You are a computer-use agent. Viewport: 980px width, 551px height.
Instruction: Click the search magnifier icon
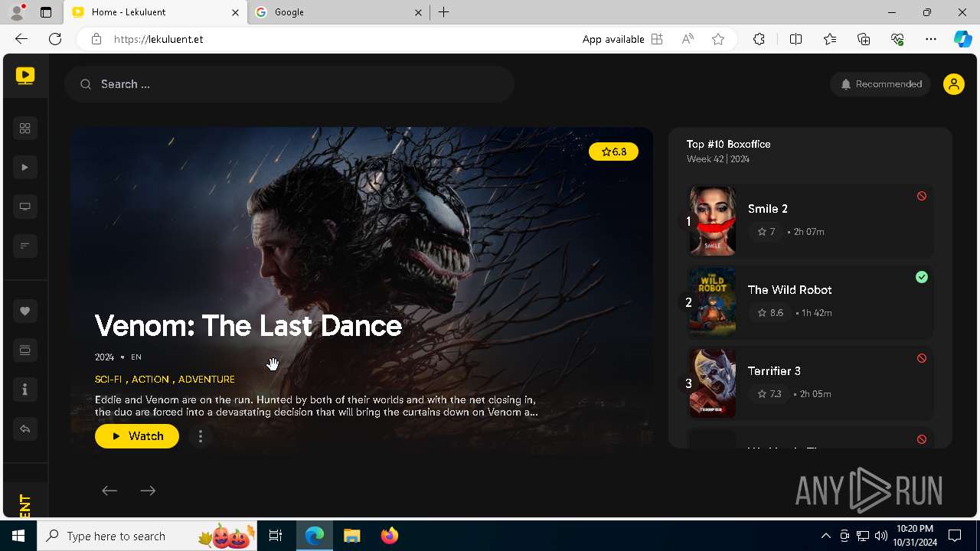click(x=86, y=84)
